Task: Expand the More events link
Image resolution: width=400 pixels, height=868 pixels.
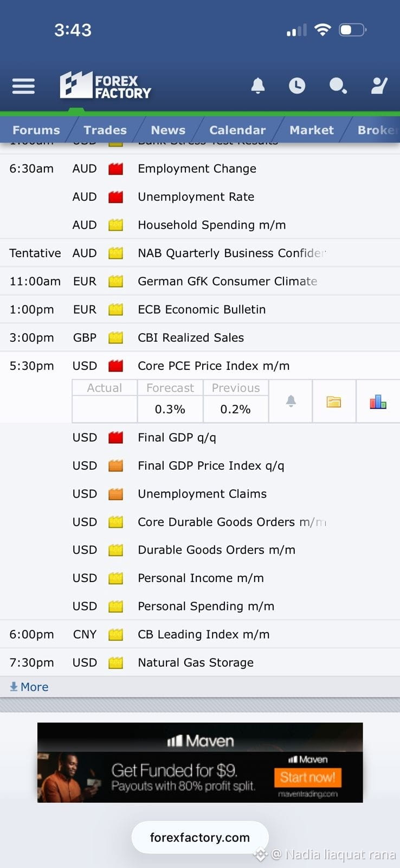Action: click(x=29, y=687)
